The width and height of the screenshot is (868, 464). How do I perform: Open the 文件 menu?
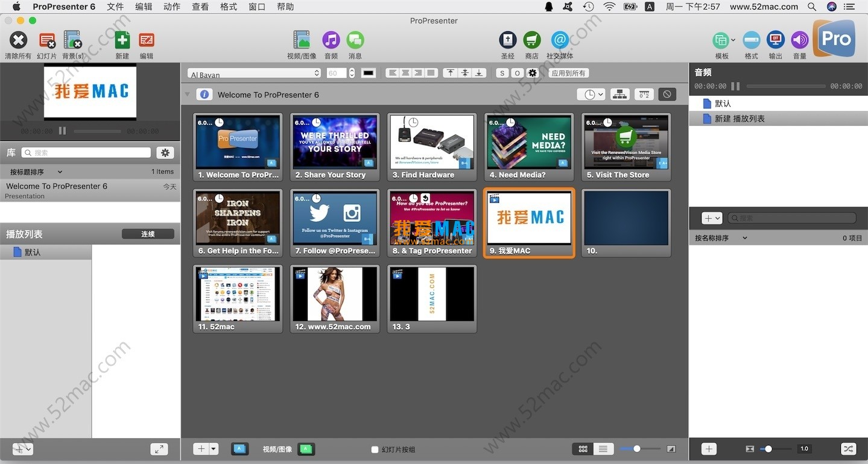tap(115, 7)
